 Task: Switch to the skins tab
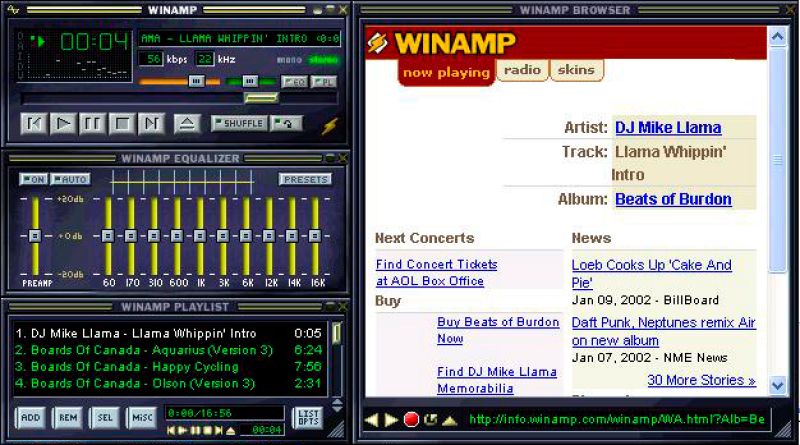(x=576, y=71)
